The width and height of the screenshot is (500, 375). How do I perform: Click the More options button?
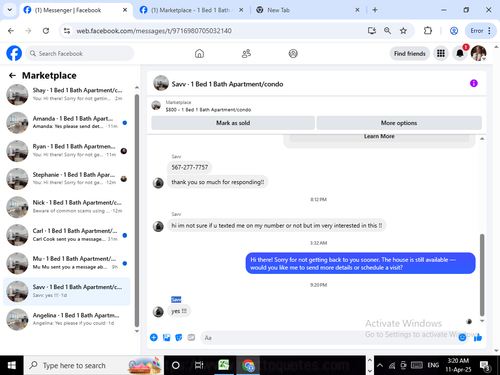point(399,123)
